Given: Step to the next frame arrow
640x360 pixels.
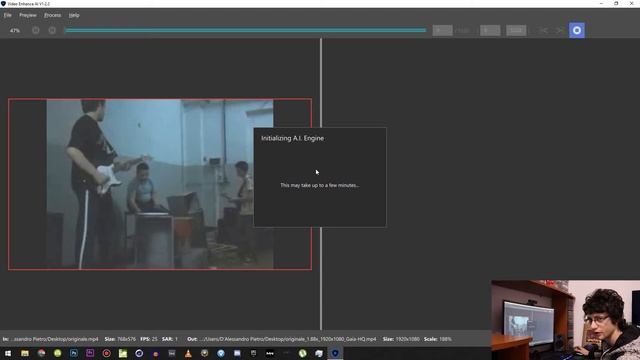Looking at the screenshot, I should click(560, 30).
